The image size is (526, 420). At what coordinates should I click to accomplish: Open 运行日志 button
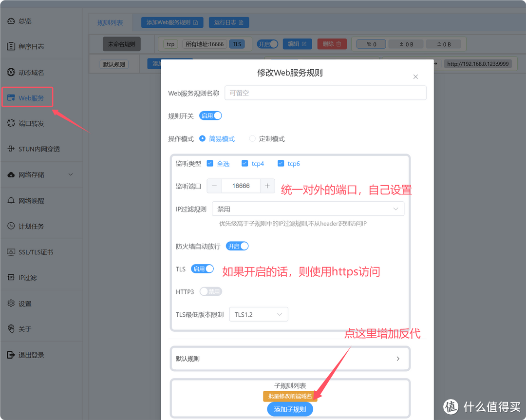tap(229, 22)
